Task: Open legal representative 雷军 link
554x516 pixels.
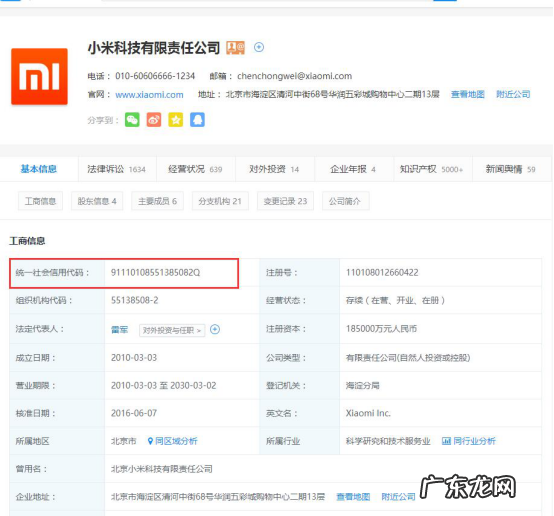Action: (x=119, y=330)
